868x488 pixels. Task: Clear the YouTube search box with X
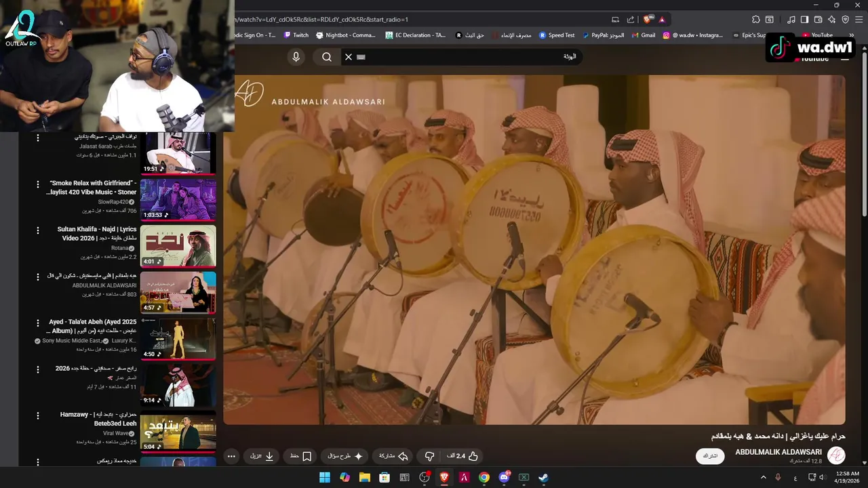click(x=349, y=57)
